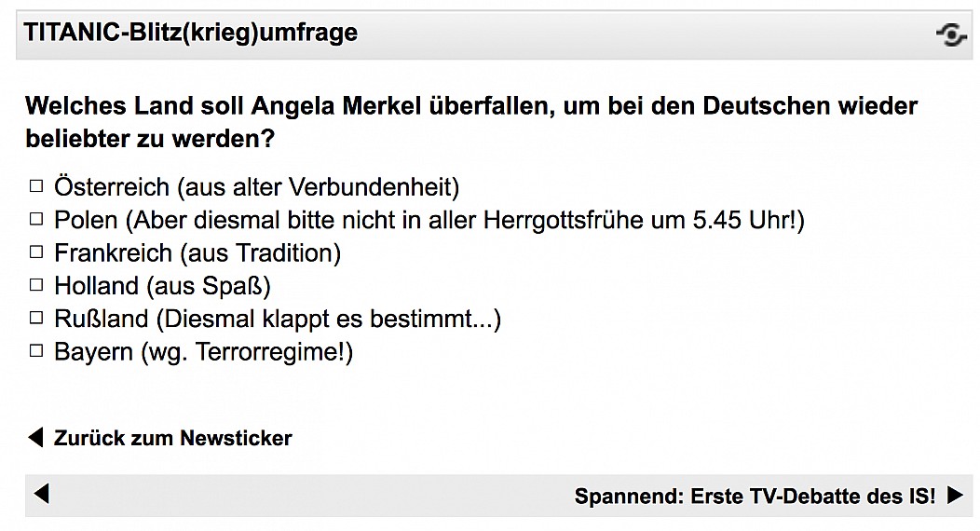Screen dimensions: 980x531
Task: Tick the Polen checkbox
Action: point(36,220)
